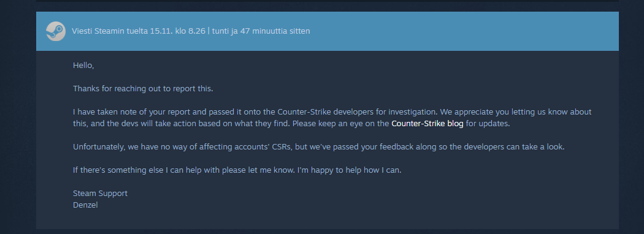This screenshot has height=234, width=644.
Task: Click the words 'feedback along' in the message
Action: 408,147
